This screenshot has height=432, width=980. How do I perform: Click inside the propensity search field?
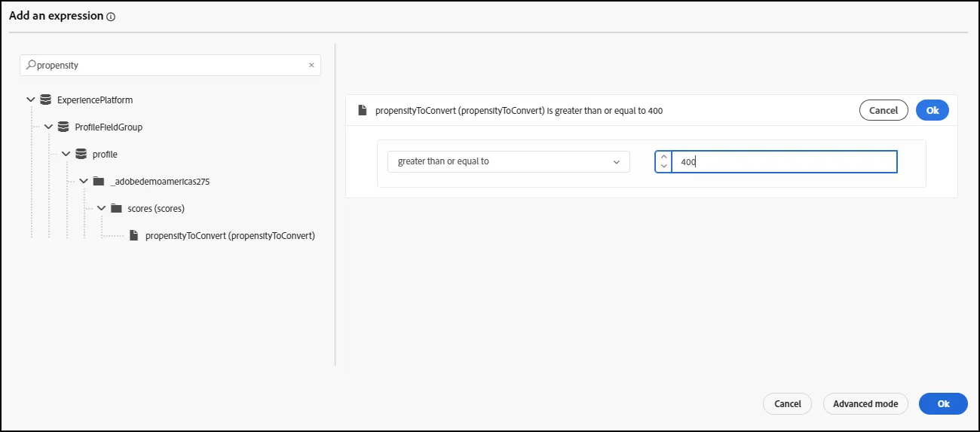pyautogui.click(x=170, y=65)
